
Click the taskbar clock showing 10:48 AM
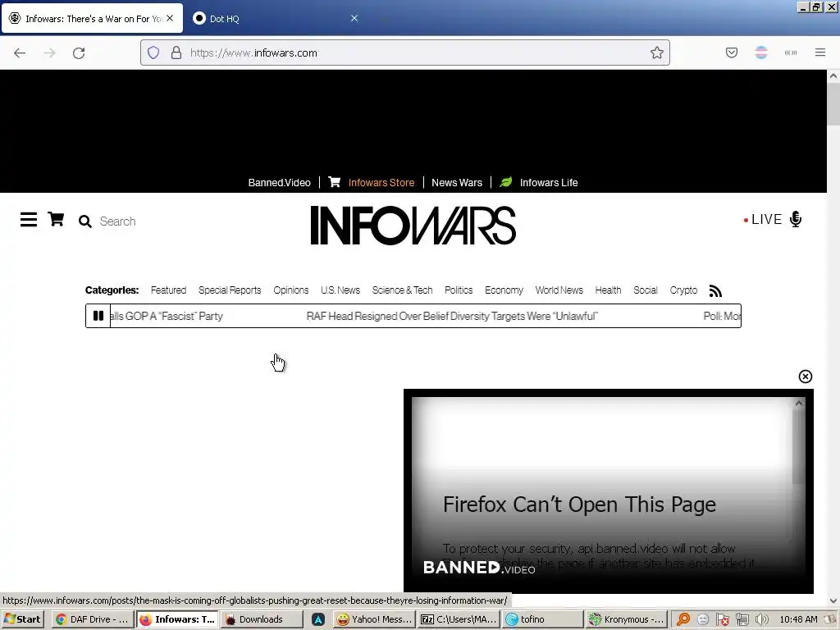(799, 619)
